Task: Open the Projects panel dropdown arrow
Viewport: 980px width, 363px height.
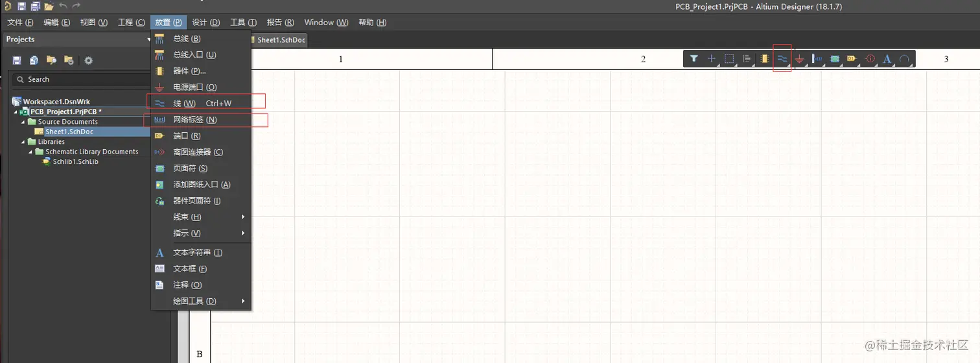Action: pyautogui.click(x=148, y=40)
